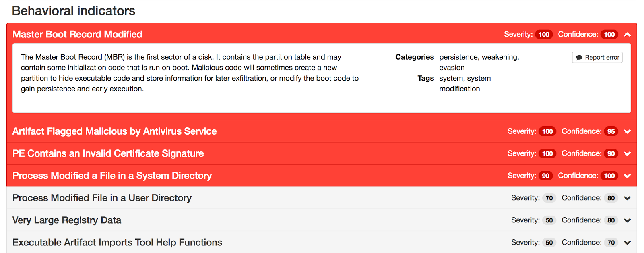The width and height of the screenshot is (644, 253).
Task: Expand PE Contains Invalid Certificate Signature chevron
Action: pos(627,153)
